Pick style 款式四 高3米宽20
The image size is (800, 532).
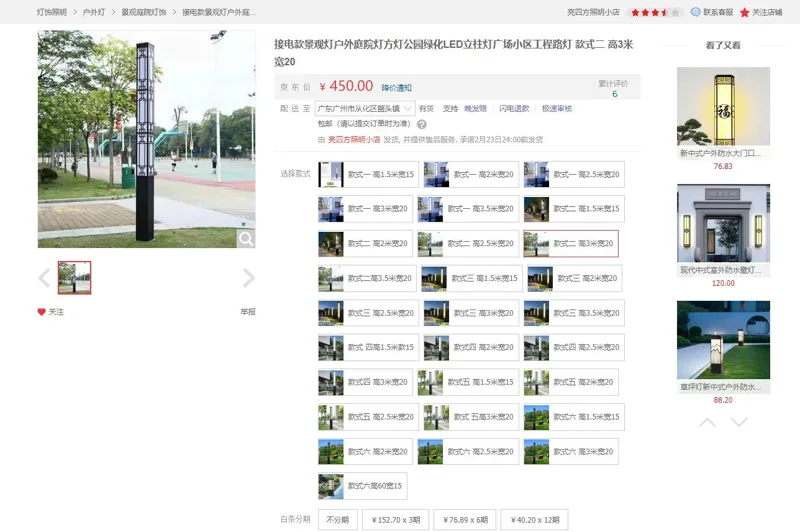(365, 382)
